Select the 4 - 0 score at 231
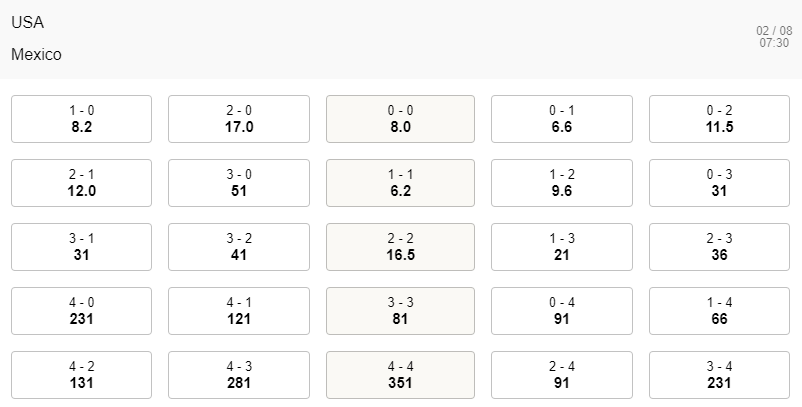This screenshot has height=407, width=802. (82, 311)
